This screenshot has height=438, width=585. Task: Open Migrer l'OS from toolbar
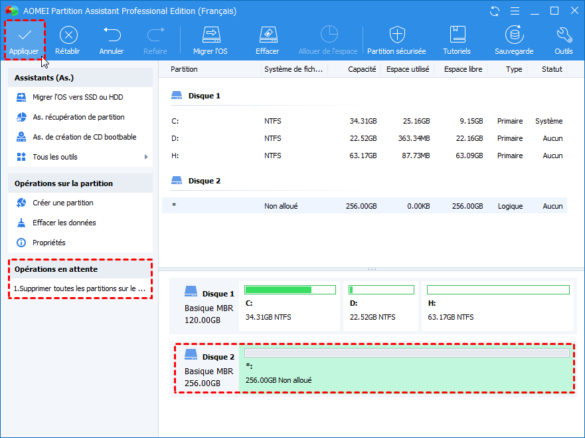(x=210, y=40)
